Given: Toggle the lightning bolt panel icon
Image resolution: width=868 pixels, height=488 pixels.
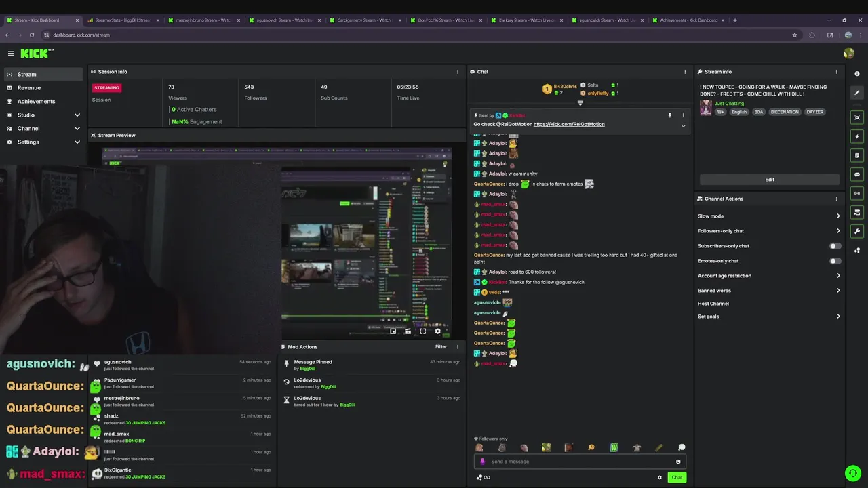Looking at the screenshot, I should coord(857,136).
